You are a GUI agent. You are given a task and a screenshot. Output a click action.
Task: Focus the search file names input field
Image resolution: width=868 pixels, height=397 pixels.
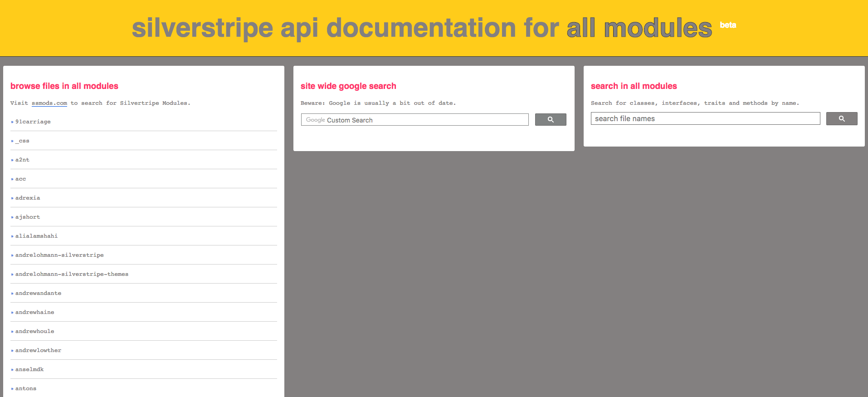[x=705, y=118]
